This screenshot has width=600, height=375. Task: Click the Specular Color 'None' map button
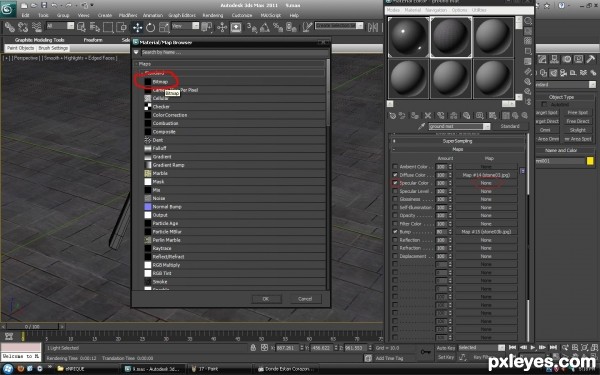486,183
